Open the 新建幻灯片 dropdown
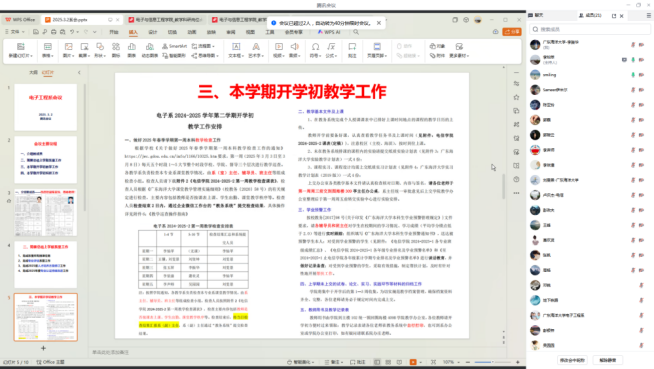Screen dimensions: 654x369 (x=20, y=55)
